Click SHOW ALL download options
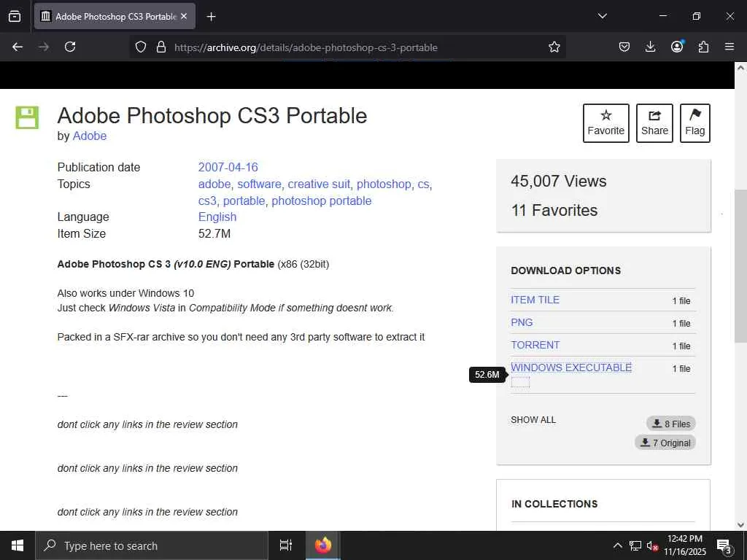This screenshot has height=560, width=747. point(533,420)
